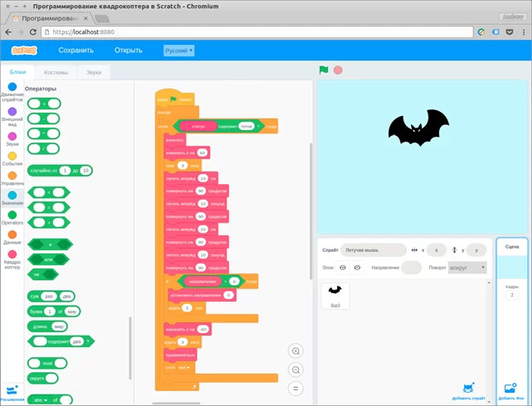Zoom in on the script workspace
This screenshot has width=532, height=406.
pos(296,350)
